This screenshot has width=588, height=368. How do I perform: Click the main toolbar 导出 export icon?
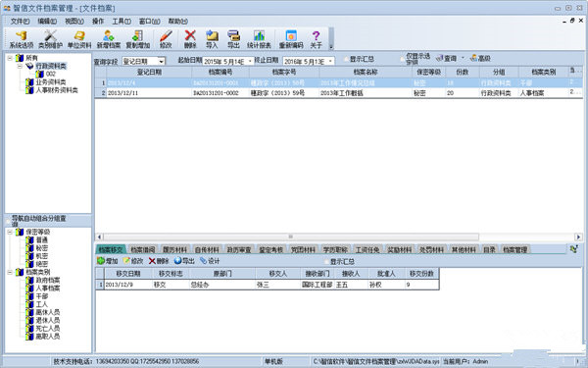point(233,39)
